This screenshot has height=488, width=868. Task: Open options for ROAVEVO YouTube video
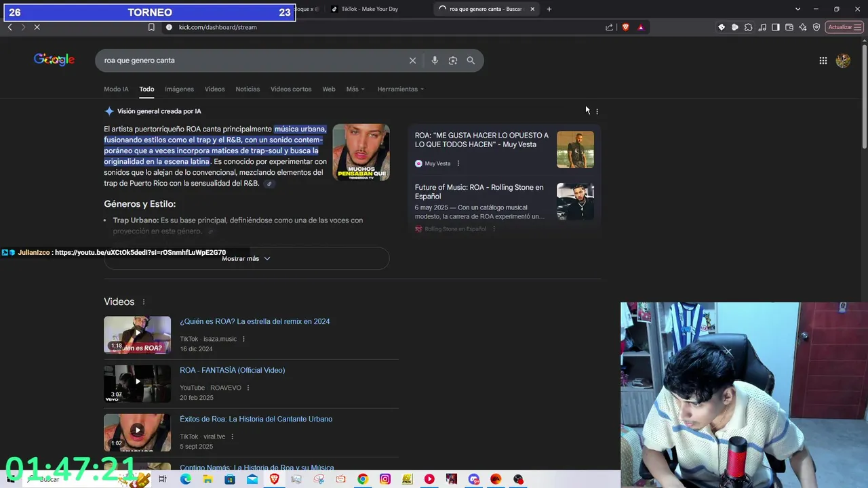248,388
